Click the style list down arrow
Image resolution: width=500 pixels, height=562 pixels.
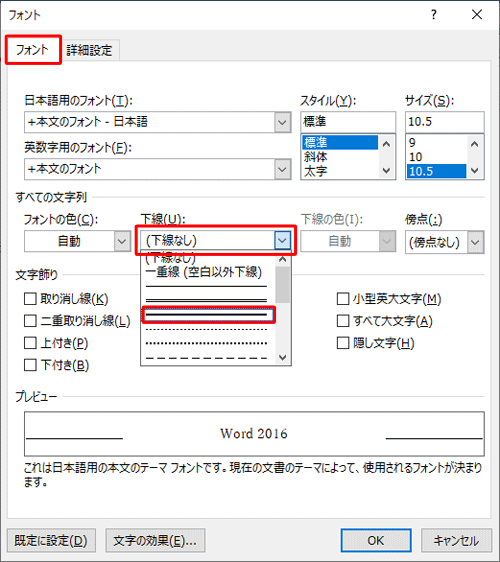click(386, 170)
